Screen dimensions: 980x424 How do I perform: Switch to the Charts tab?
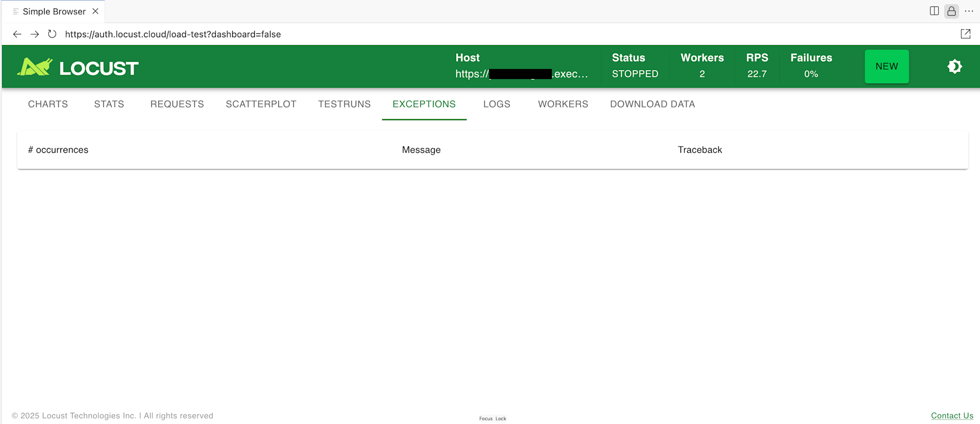(48, 104)
